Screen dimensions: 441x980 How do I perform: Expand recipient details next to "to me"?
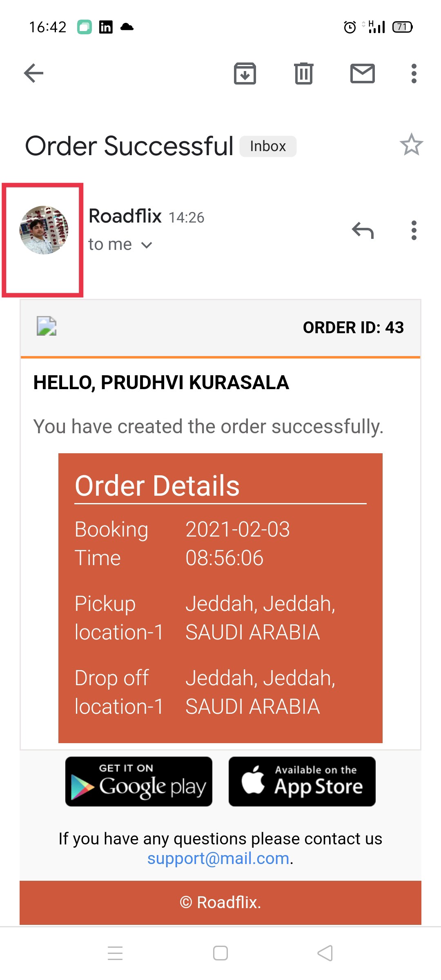click(147, 245)
